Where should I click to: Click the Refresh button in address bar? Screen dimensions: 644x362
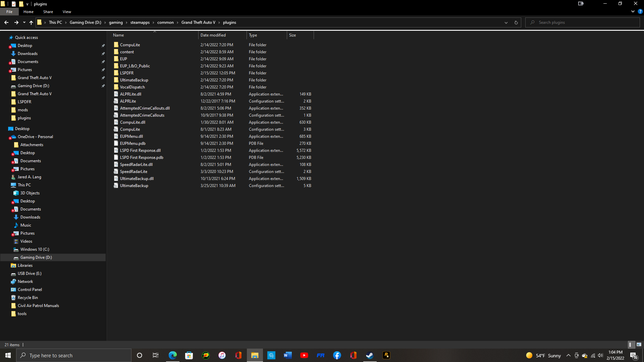(x=516, y=22)
